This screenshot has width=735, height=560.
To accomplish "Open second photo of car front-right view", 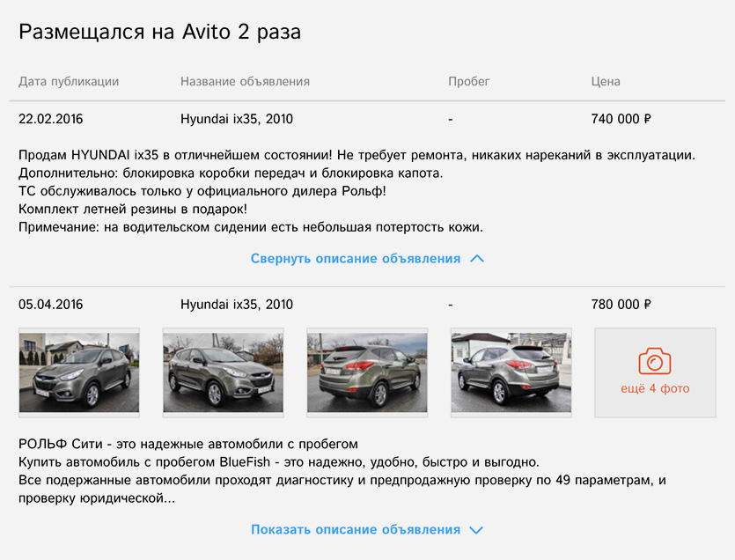I will [x=223, y=372].
